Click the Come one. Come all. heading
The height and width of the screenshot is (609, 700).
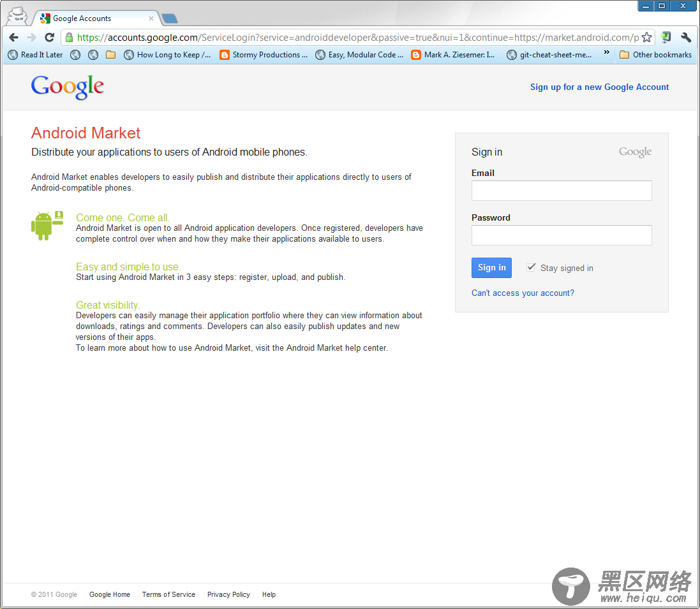(x=123, y=217)
